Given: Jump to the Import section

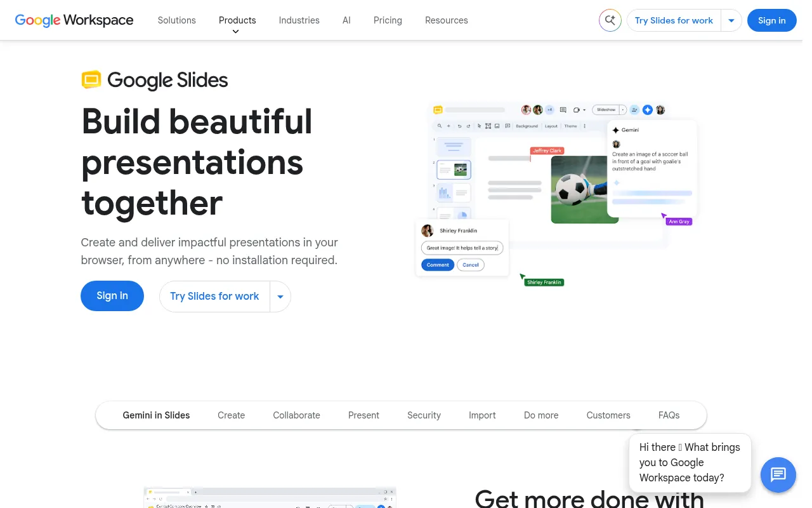Looking at the screenshot, I should tap(482, 415).
